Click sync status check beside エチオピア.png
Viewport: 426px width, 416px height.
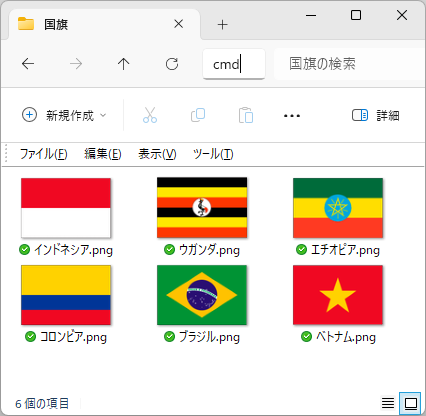point(301,250)
